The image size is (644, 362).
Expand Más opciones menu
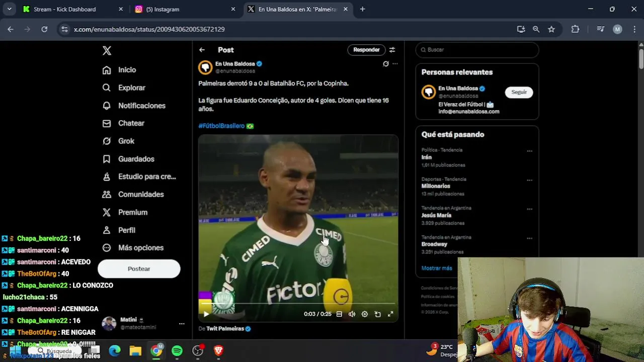coord(133,248)
